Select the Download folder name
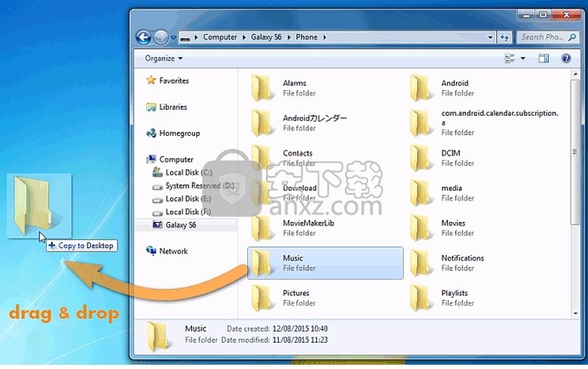The height and width of the screenshot is (369, 588). (x=300, y=188)
